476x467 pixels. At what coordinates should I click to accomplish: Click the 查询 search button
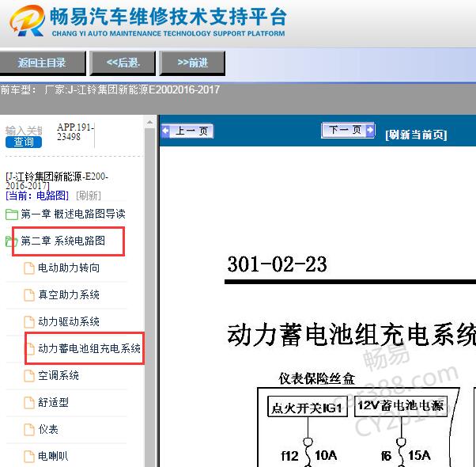(x=24, y=142)
